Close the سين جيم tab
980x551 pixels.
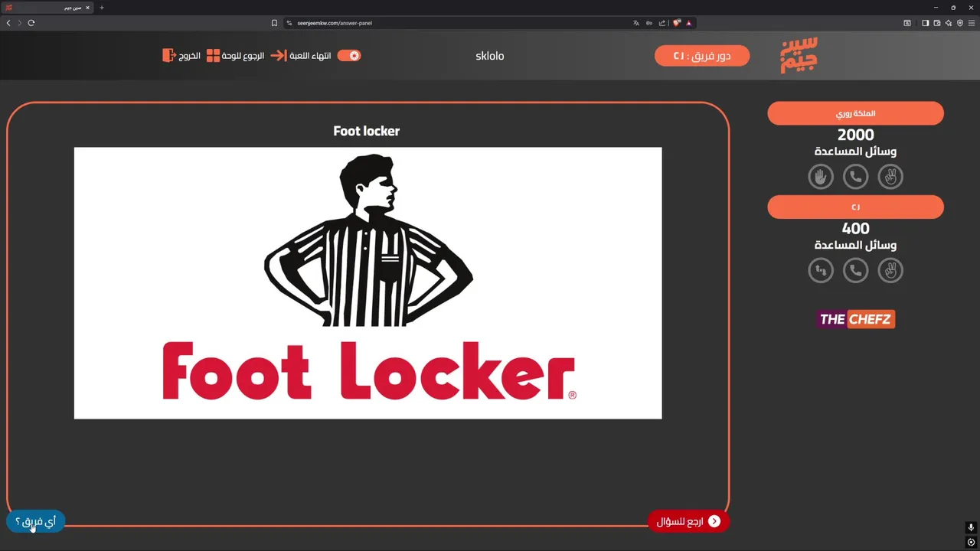[87, 8]
